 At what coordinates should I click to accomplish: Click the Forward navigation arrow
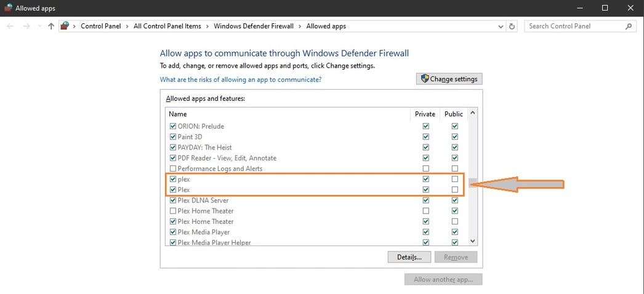(26, 26)
